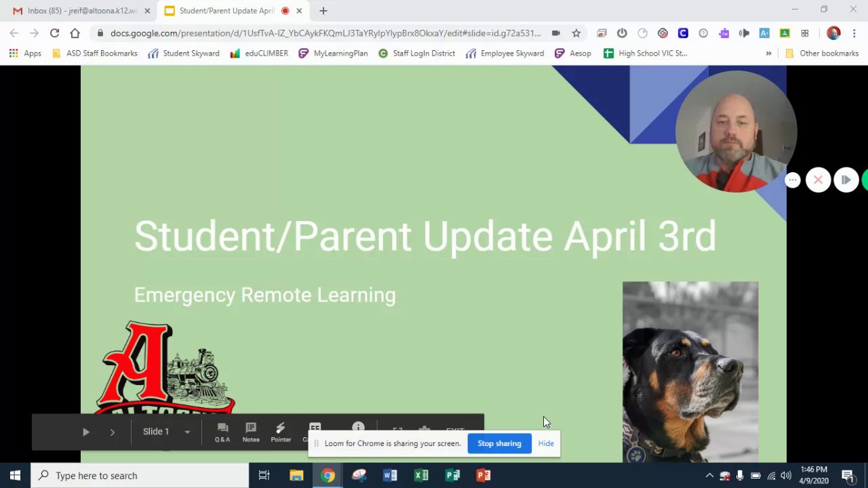868x488 pixels.
Task: Click the four-squares grid extension icon
Action: [x=805, y=33]
